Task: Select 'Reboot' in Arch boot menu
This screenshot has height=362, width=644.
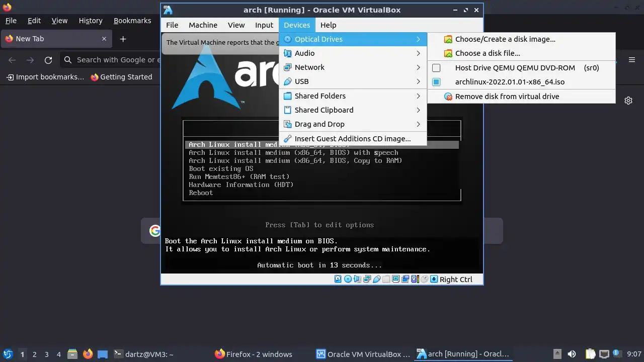Action: 201,193
